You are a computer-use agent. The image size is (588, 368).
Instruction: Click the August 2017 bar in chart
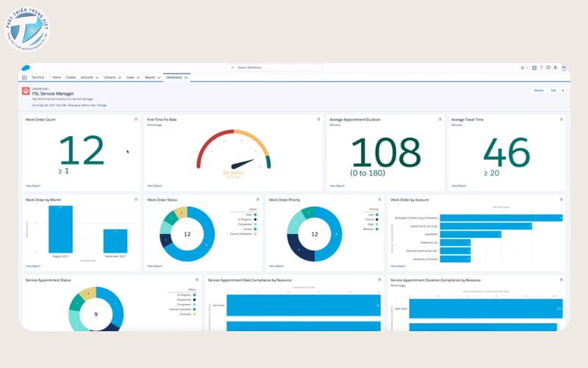(60, 230)
